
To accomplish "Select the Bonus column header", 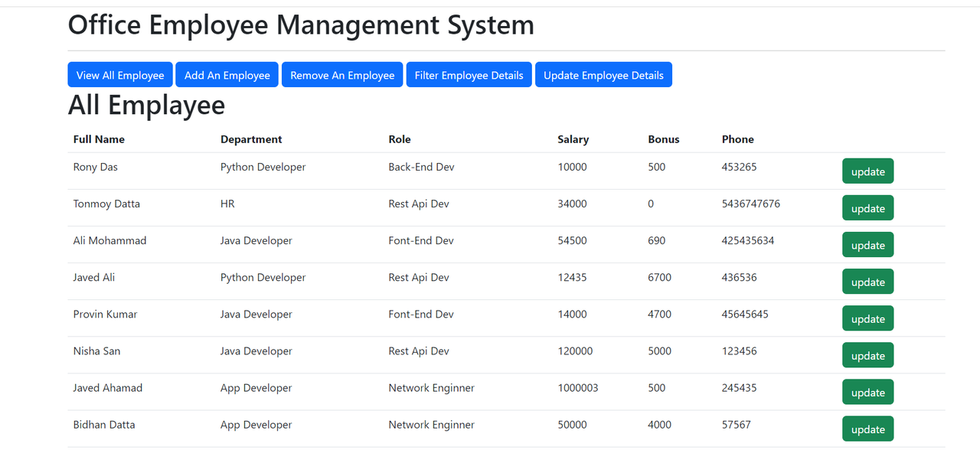I will (x=663, y=139).
